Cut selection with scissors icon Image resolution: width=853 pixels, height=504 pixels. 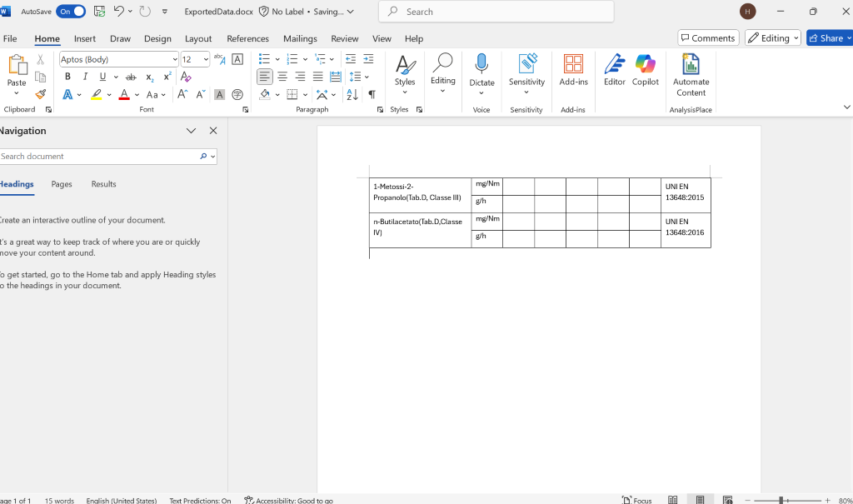coord(40,59)
